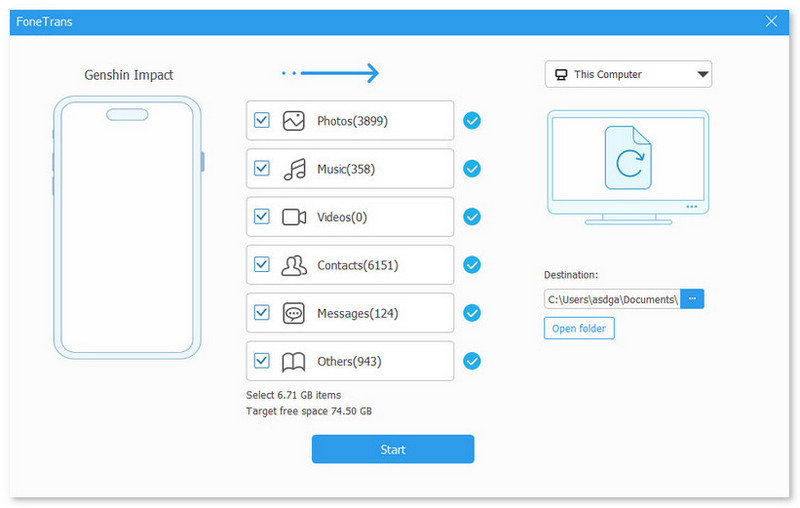800x508 pixels.
Task: Browse destination with the three-dot button
Action: [x=692, y=299]
